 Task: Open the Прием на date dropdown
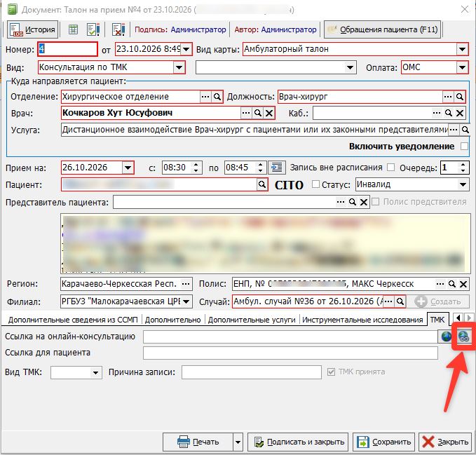128,168
